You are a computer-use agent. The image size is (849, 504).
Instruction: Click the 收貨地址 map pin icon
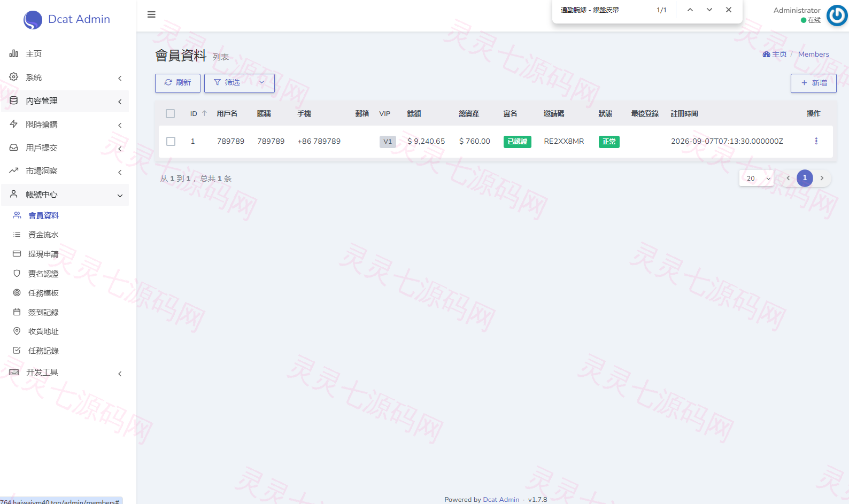pyautogui.click(x=17, y=331)
